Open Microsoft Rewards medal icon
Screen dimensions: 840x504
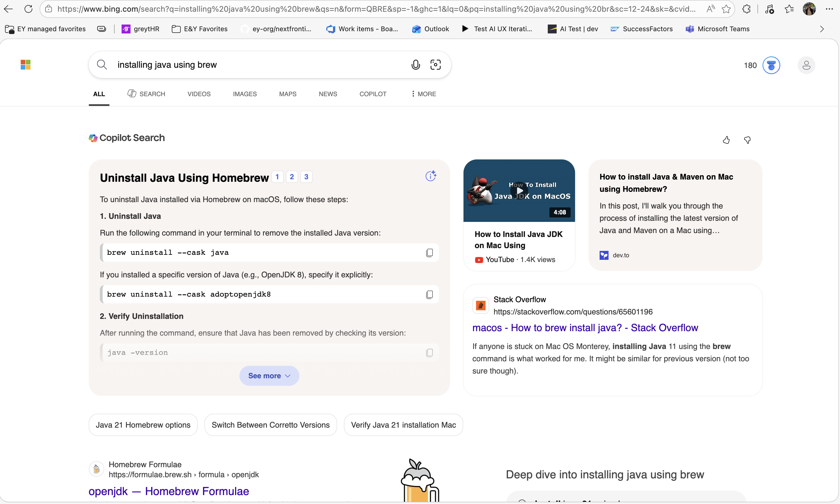point(771,65)
